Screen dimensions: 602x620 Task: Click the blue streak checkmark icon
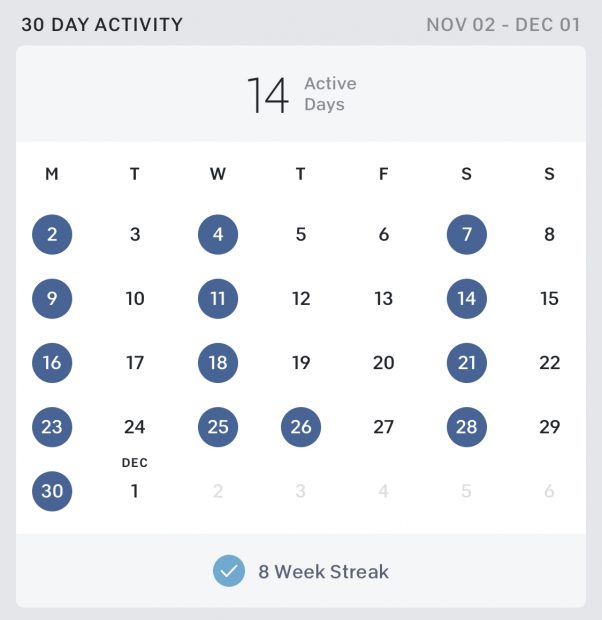point(229,571)
